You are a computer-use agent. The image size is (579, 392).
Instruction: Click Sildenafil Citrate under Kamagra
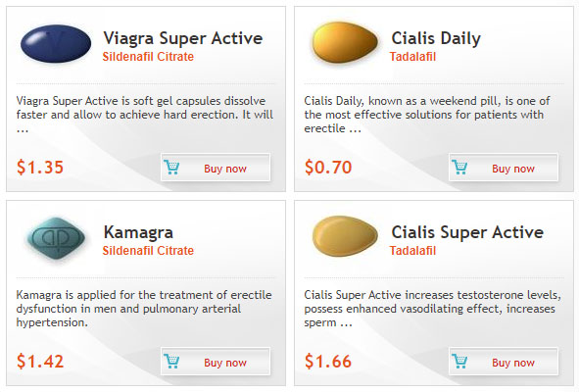coord(148,251)
